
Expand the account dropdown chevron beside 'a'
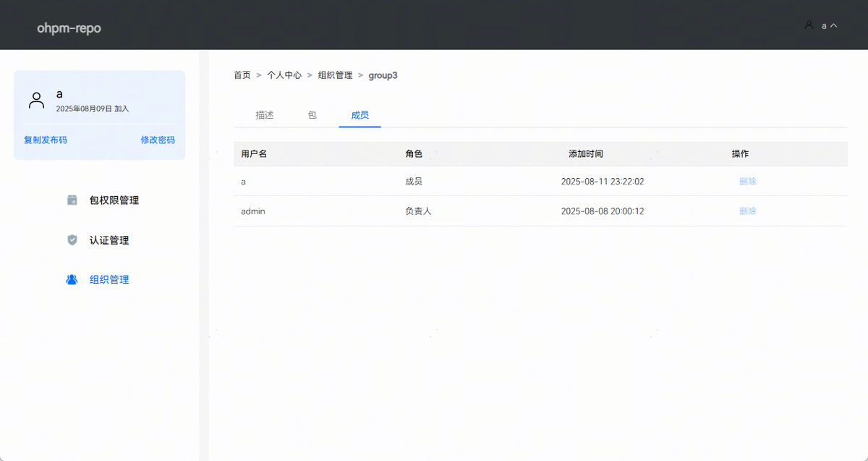click(834, 25)
